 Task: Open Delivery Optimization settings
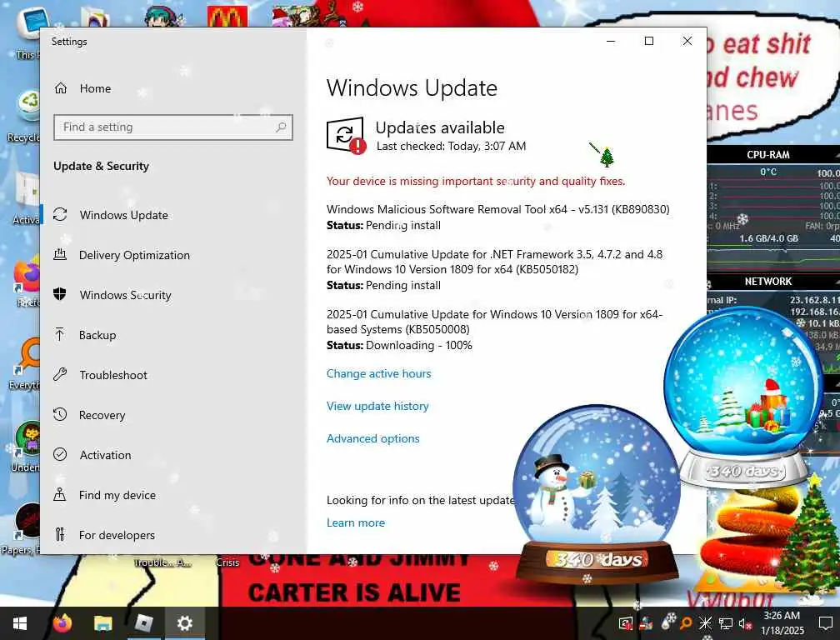(x=134, y=255)
